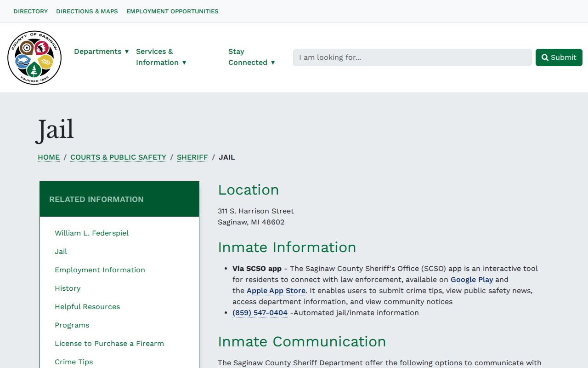
Task: Go to Programs sidebar link
Action: [x=72, y=325]
